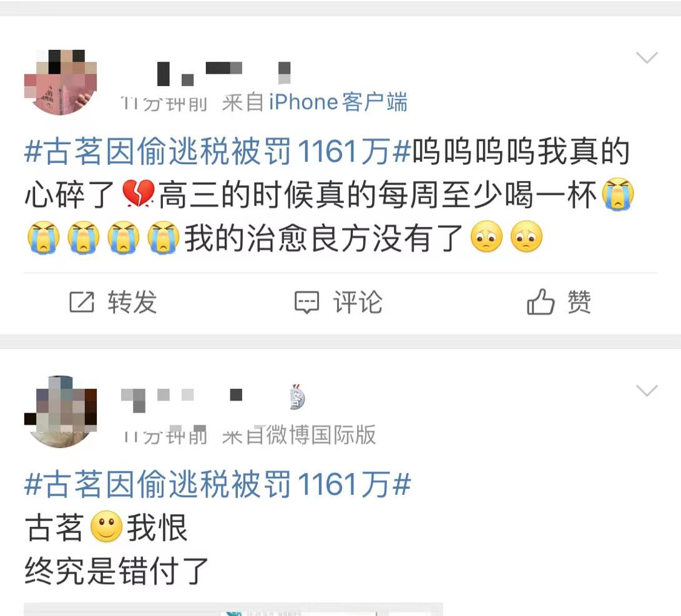The width and height of the screenshot is (681, 616).
Task: Like the first post via thumbs-up icon
Action: point(541,301)
